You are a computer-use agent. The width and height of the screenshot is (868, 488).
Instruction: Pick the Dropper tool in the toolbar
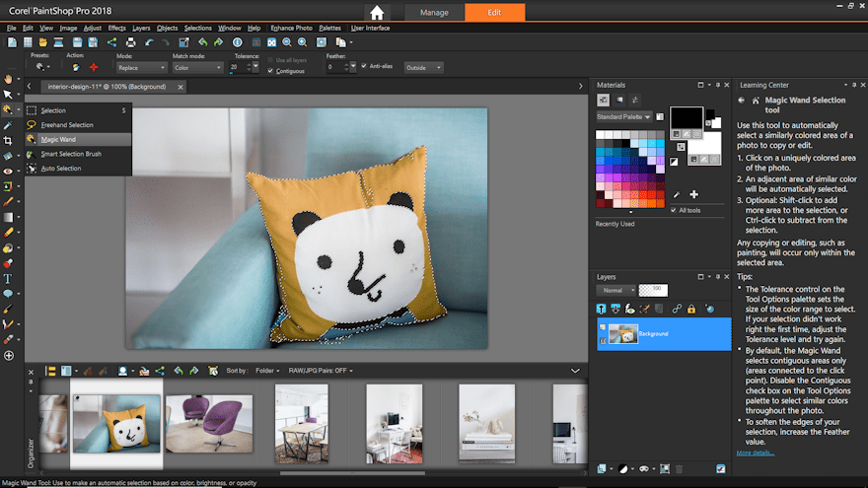pos(9,125)
